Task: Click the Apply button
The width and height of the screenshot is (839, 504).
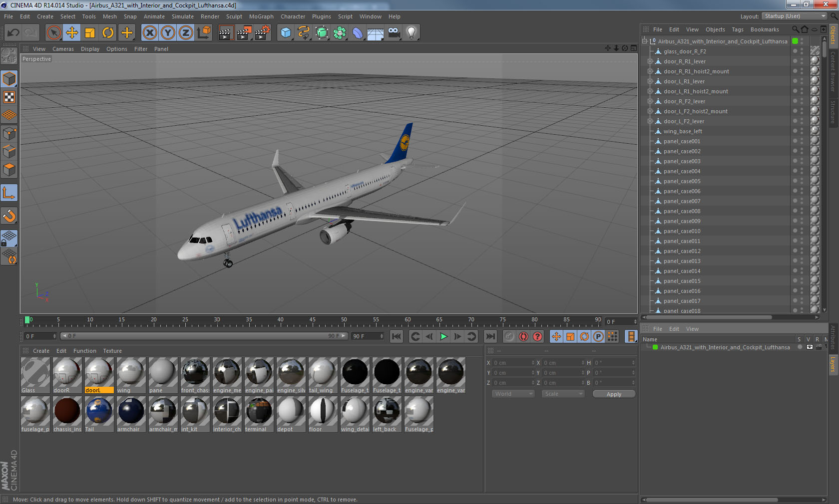Action: pos(614,394)
